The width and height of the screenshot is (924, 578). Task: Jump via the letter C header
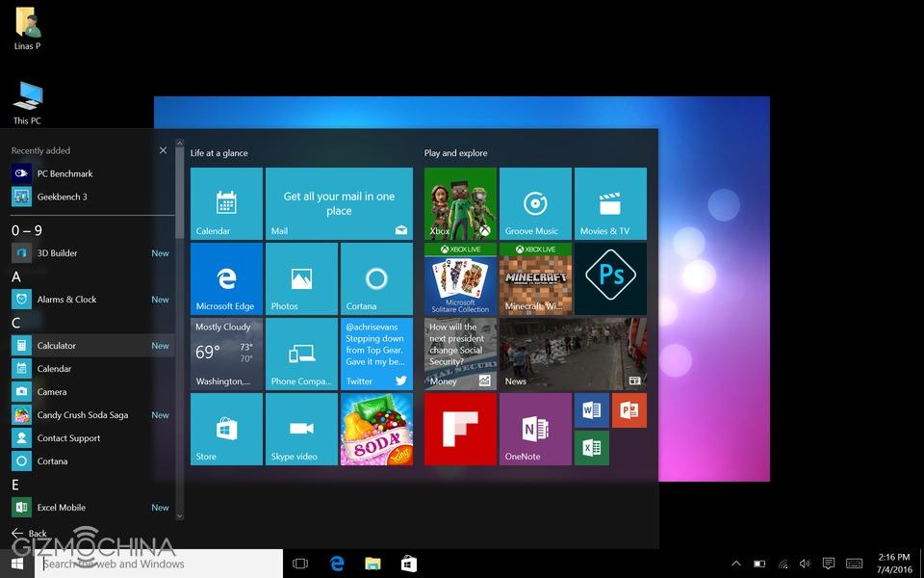tap(16, 323)
